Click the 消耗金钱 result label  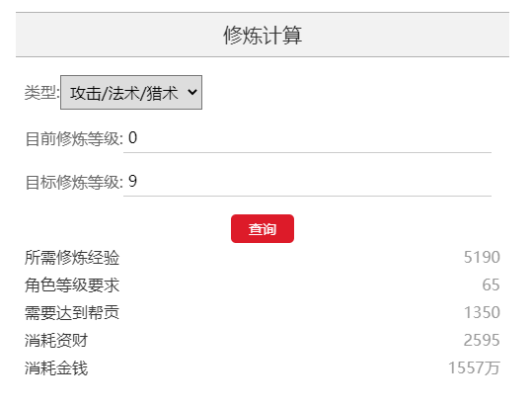tap(56, 368)
